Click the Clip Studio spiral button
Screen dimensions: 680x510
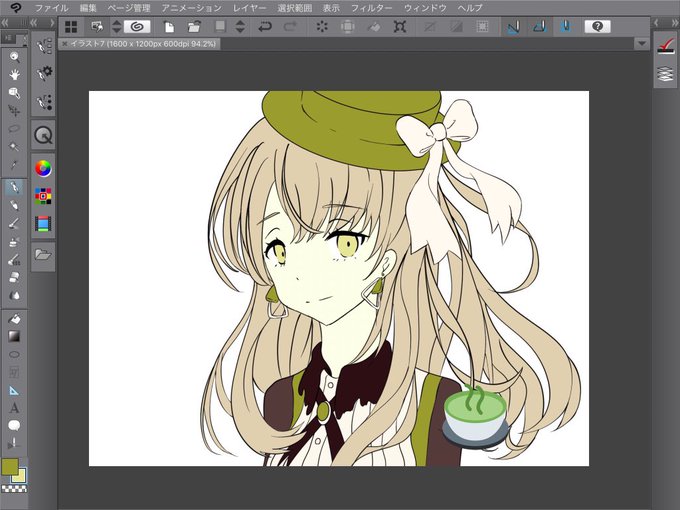pyautogui.click(x=137, y=27)
